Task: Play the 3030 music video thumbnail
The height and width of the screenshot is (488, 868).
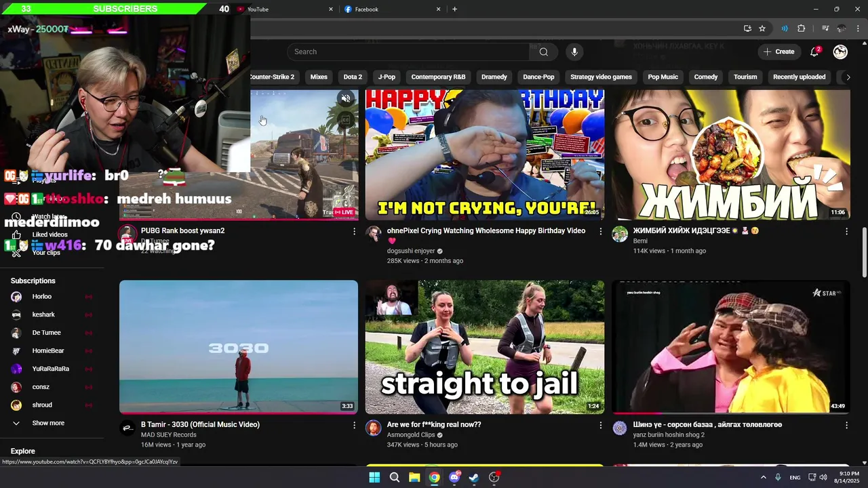Action: click(239, 347)
